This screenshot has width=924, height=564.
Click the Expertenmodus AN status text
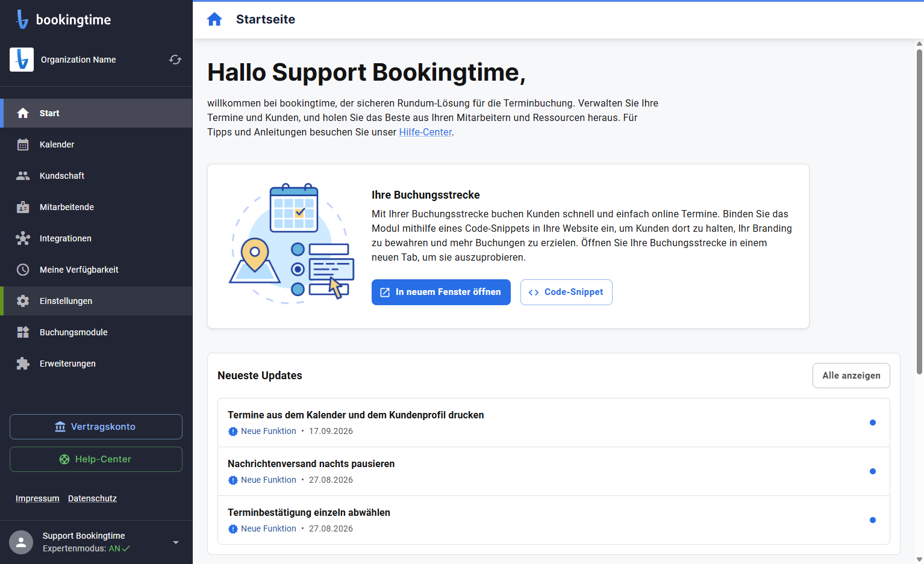point(86,548)
